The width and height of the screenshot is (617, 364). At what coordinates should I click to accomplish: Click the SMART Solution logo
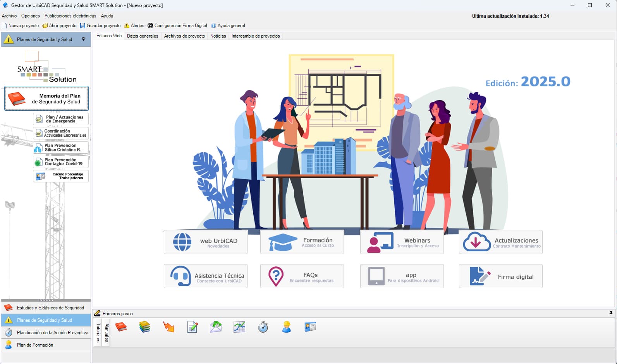(46, 67)
